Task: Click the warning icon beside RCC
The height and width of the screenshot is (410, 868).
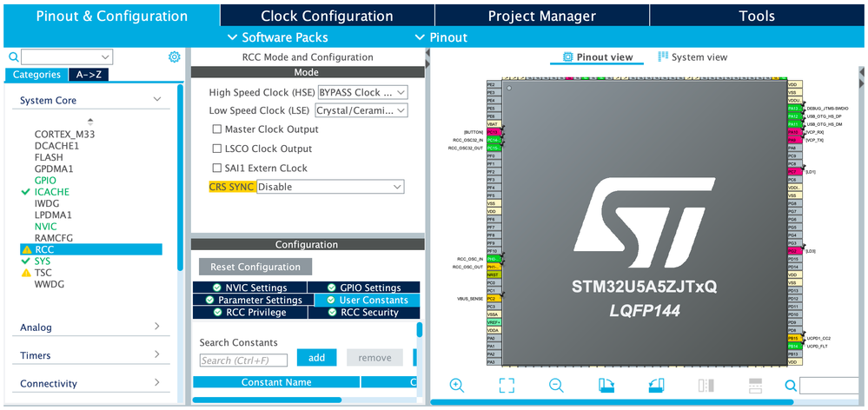Action: [x=26, y=250]
